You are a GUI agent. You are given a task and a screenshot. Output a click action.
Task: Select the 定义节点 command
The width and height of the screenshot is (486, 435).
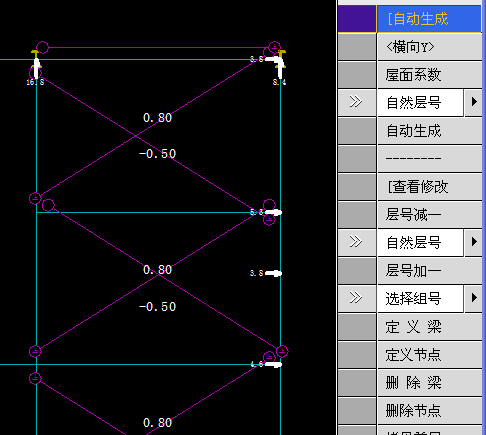tap(429, 354)
